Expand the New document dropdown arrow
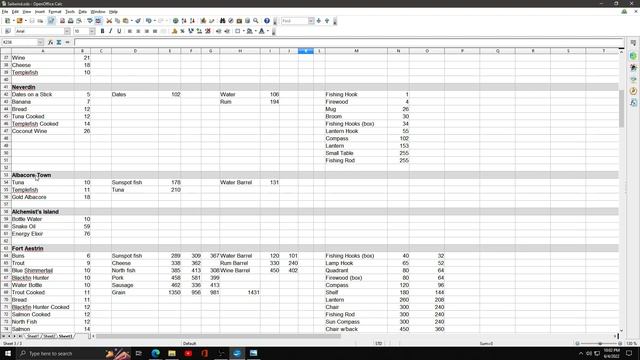Screen dimensions: 640x360 (x=13, y=21)
